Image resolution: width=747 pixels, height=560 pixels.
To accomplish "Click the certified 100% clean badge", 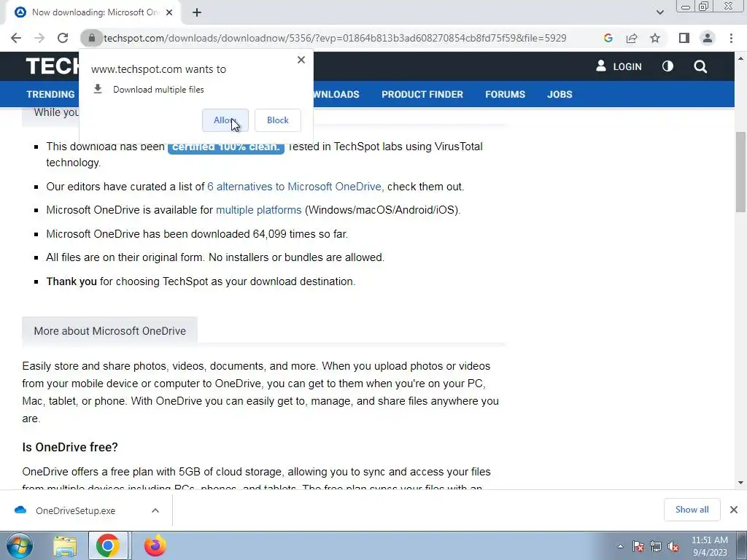I will [226, 147].
